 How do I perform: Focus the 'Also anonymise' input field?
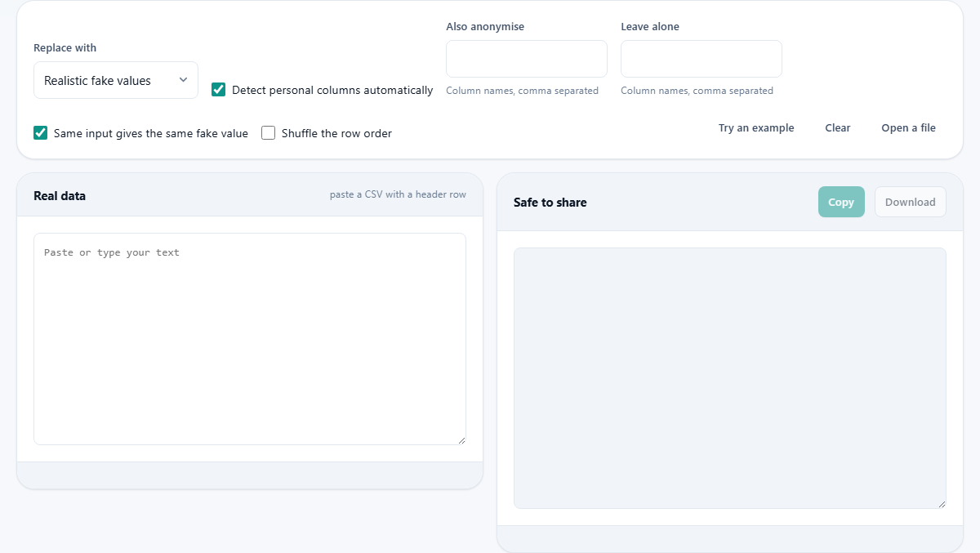[x=527, y=59]
